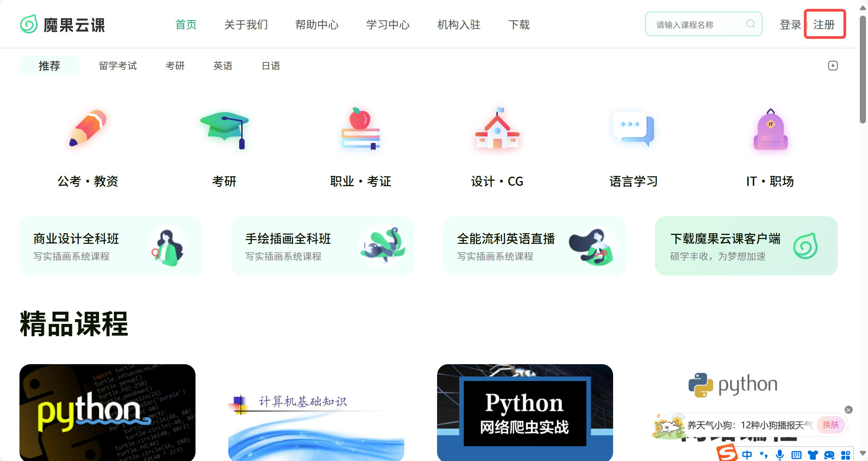Click the Sogou microphone voice input icon
This screenshot has height=461, width=868.
(780, 455)
